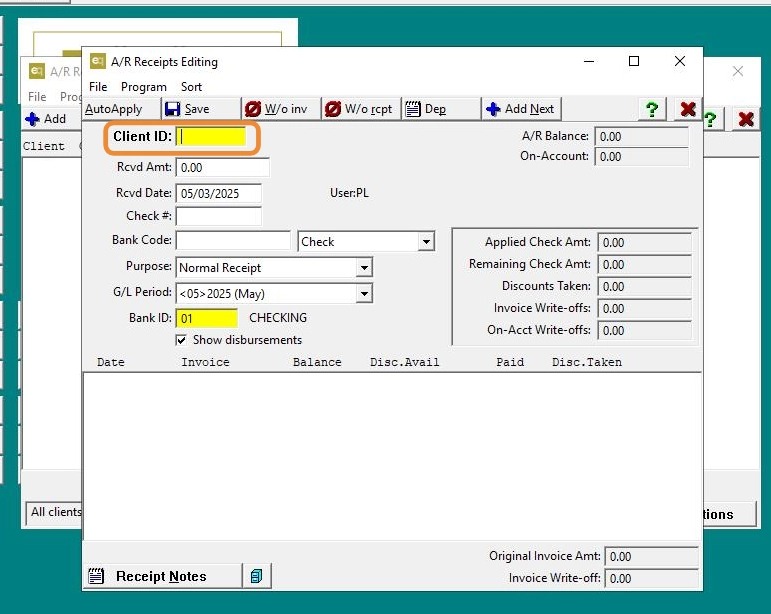The image size is (771, 614).
Task: Click the A/R Balance value field
Action: (x=642, y=136)
